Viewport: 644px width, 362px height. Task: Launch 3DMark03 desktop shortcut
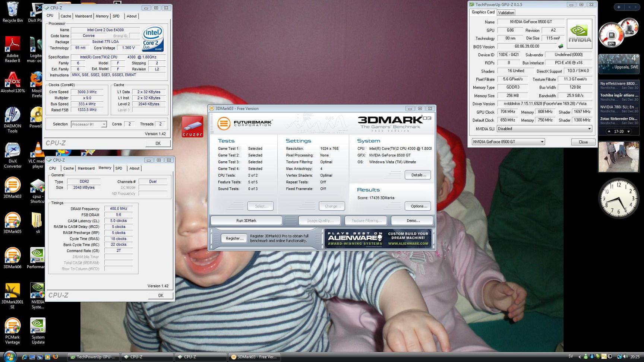(12, 188)
